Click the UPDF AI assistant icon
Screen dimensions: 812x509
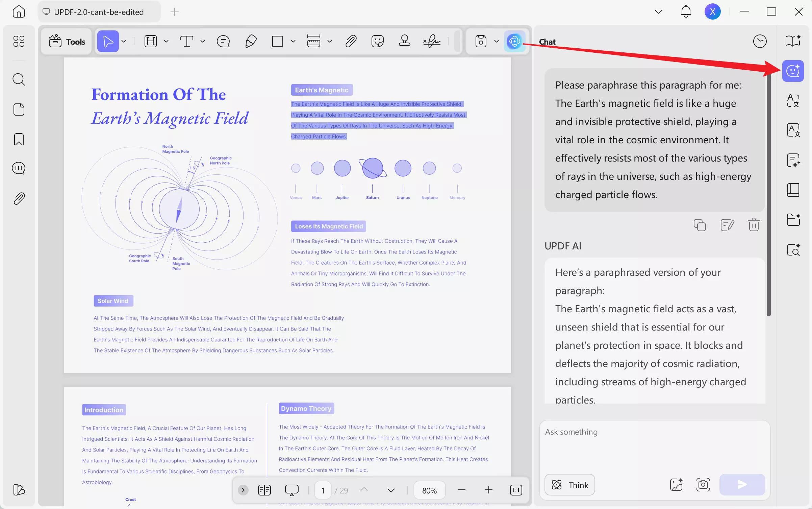click(514, 42)
